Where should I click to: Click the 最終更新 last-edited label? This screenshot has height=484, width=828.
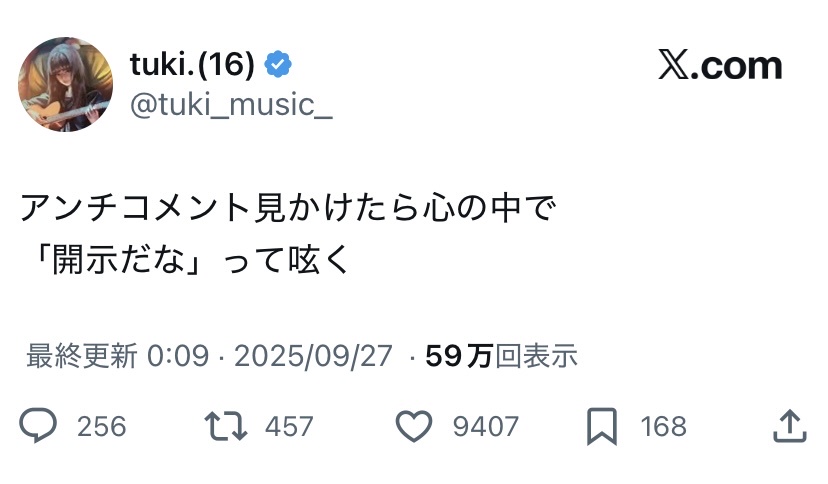(81, 356)
